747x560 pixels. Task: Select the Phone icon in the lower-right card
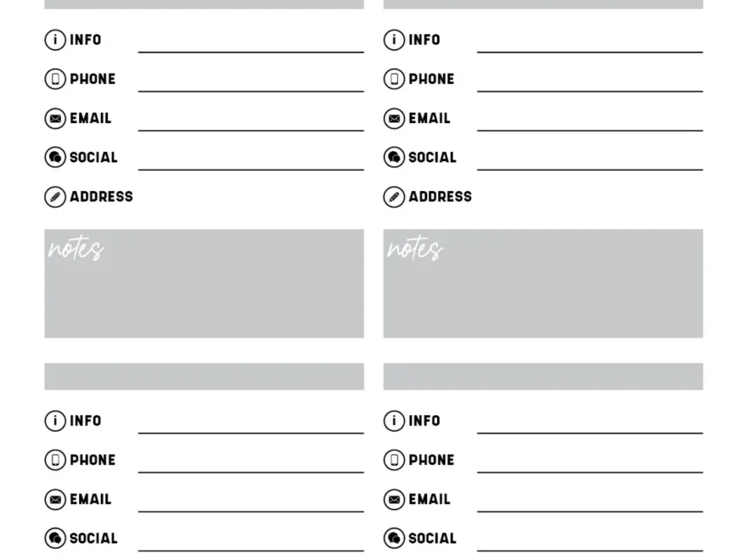(x=394, y=460)
